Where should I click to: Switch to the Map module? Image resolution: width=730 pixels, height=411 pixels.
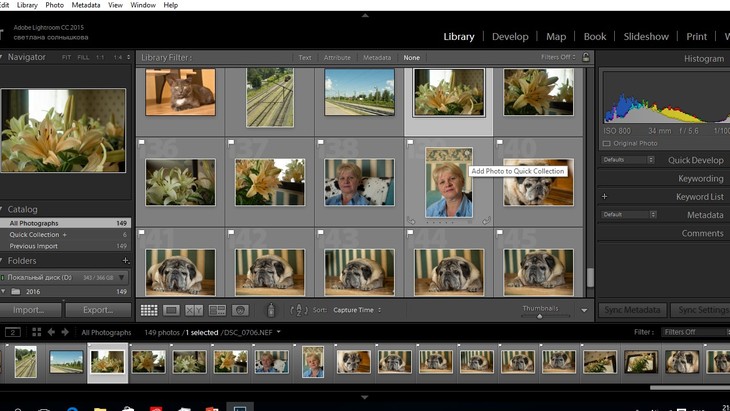pos(556,36)
